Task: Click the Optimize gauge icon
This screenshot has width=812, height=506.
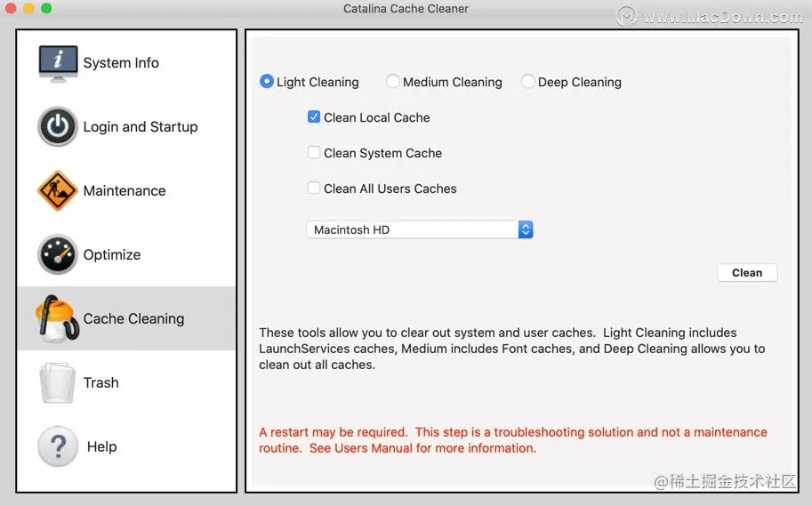Action: tap(58, 254)
